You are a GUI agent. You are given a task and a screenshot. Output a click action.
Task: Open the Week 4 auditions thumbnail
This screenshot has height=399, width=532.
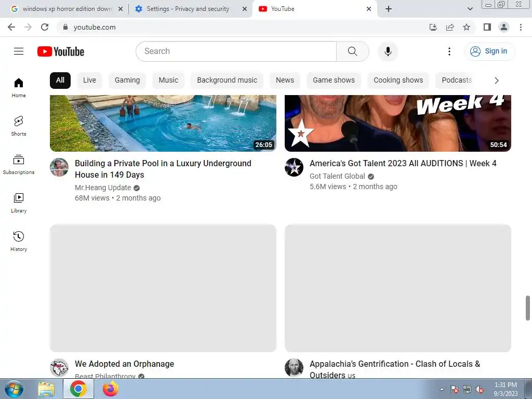click(397, 123)
